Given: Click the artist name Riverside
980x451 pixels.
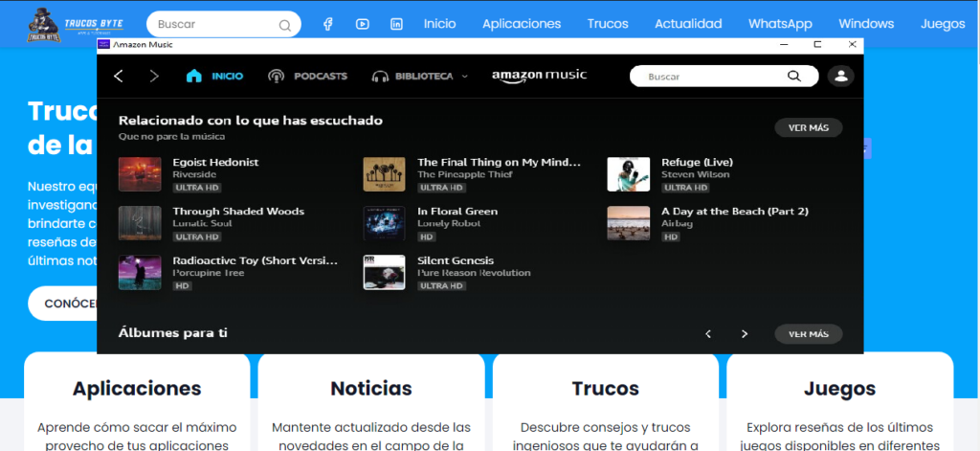Looking at the screenshot, I should pos(194,174).
